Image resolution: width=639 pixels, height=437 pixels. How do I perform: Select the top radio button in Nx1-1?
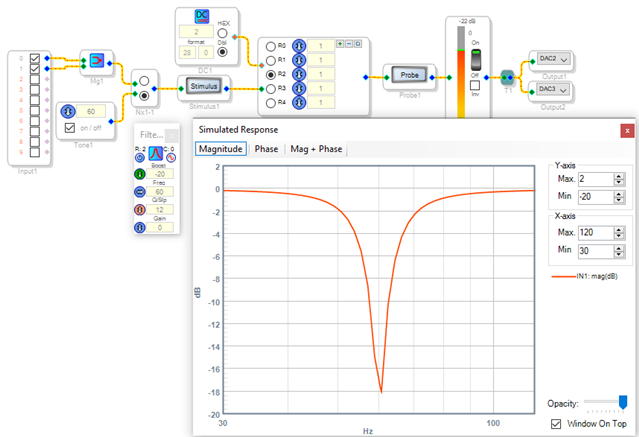144,81
